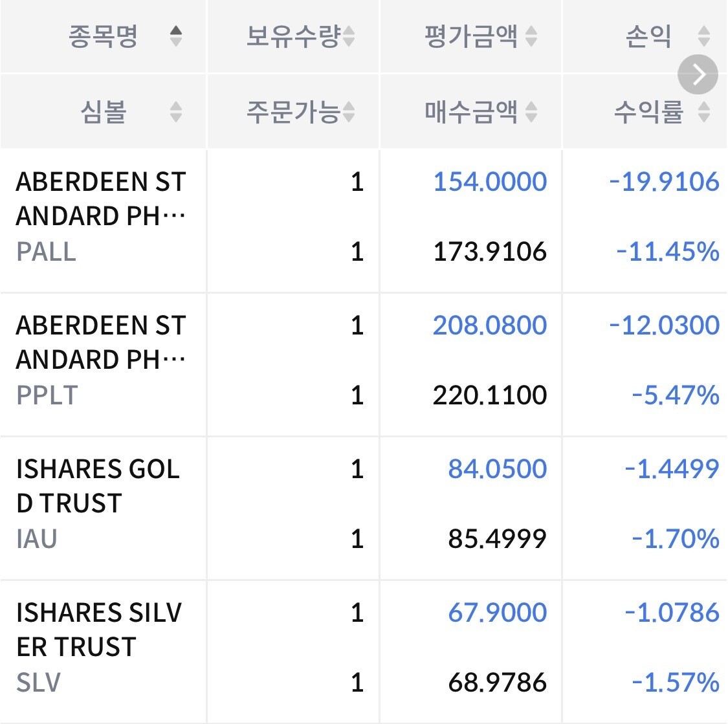
Task: Select the 보유수량 column header label
Action: (x=293, y=36)
